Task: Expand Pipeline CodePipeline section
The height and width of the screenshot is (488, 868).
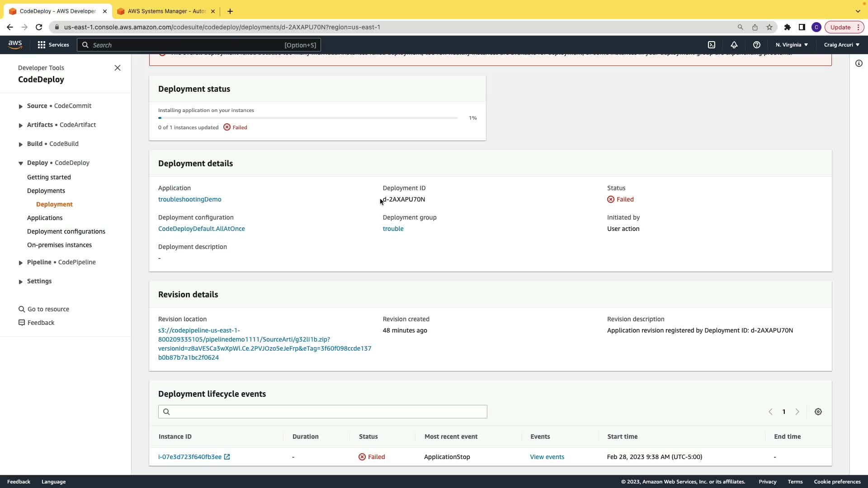Action: [20, 263]
